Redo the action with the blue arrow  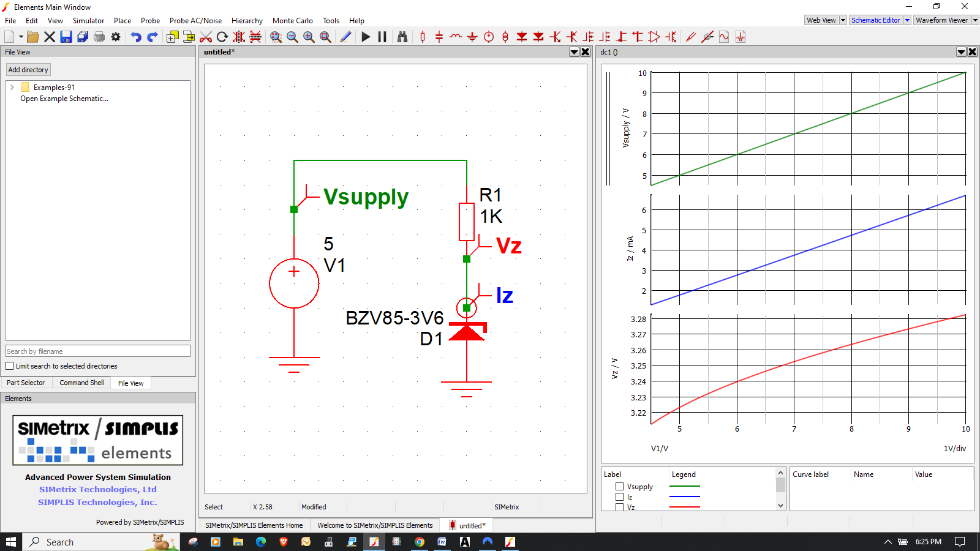153,37
